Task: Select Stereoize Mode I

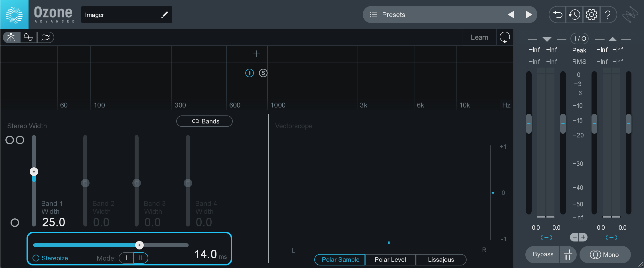Action: pos(126,258)
